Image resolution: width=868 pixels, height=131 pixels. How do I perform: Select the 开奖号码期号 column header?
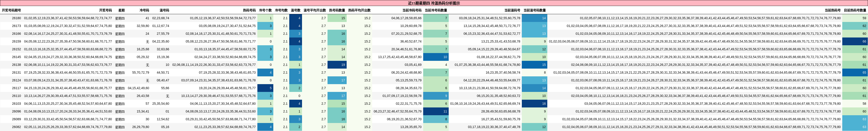11,11
